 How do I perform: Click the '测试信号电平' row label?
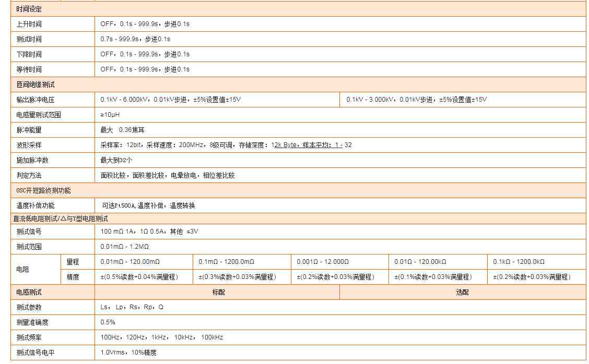tap(36, 353)
